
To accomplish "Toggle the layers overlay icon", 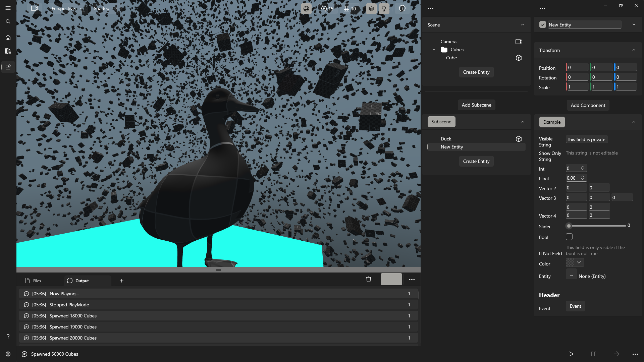I will [371, 9].
